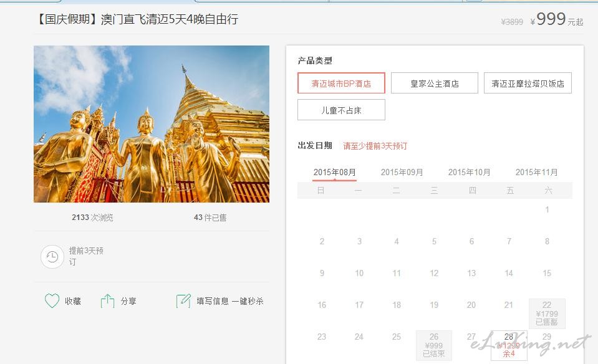Click calendar date 29
The image size is (598, 364).
[x=547, y=337]
